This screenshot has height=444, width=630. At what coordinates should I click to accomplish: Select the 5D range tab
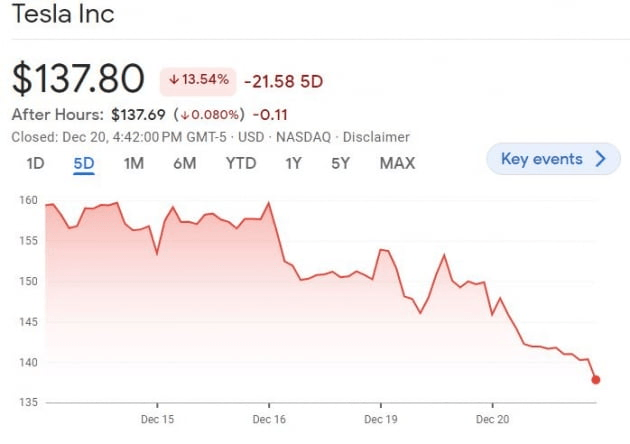tap(84, 163)
